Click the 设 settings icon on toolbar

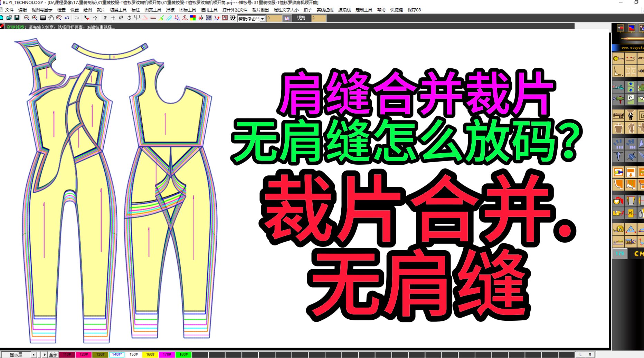(x=233, y=18)
